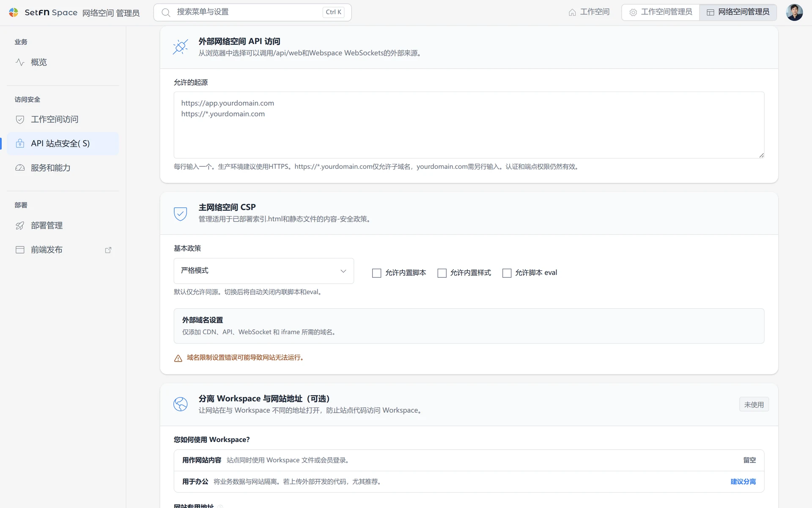Click the 留空 option label

pos(749,460)
